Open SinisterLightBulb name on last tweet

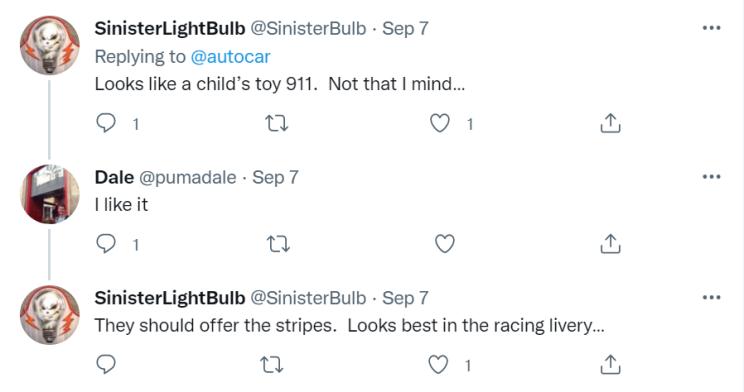coord(169,298)
